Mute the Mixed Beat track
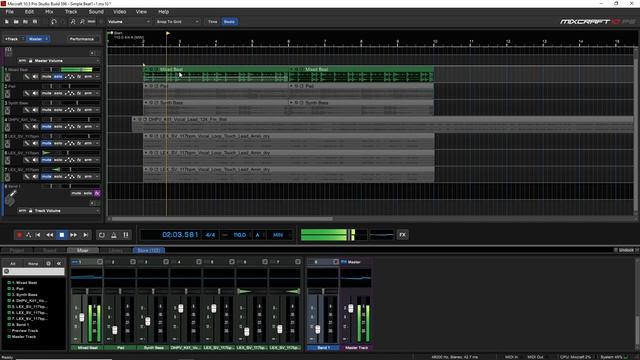The width and height of the screenshot is (640, 360). (x=47, y=77)
